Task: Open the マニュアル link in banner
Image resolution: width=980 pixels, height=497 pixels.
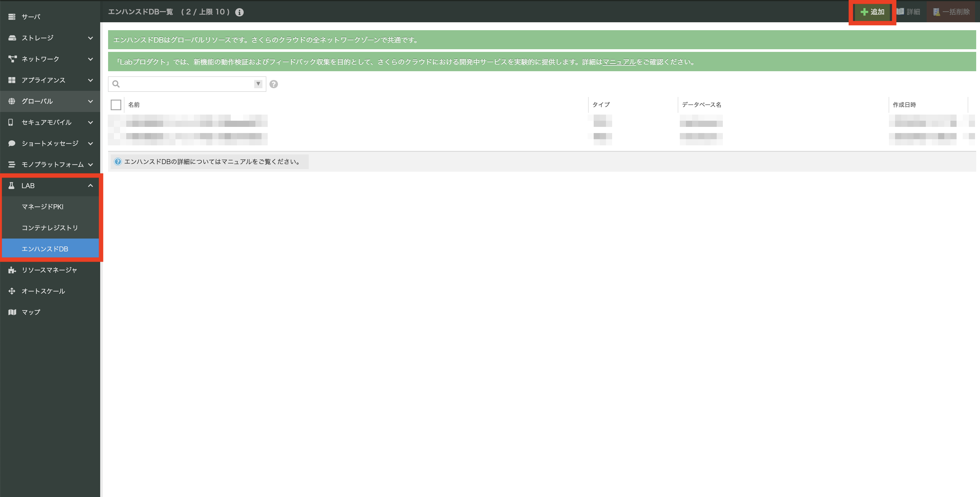Action: pos(619,62)
